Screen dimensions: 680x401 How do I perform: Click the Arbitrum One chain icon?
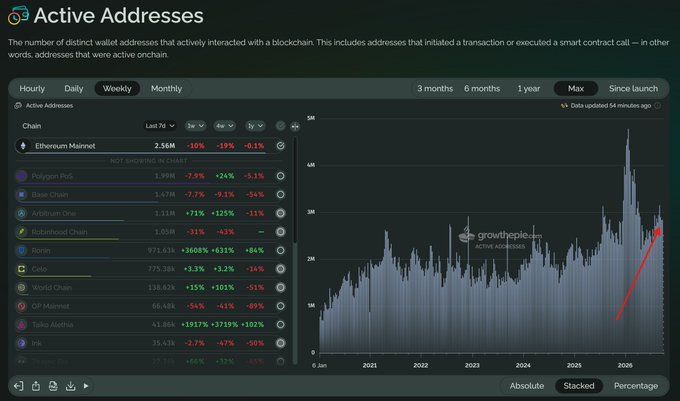(22, 213)
